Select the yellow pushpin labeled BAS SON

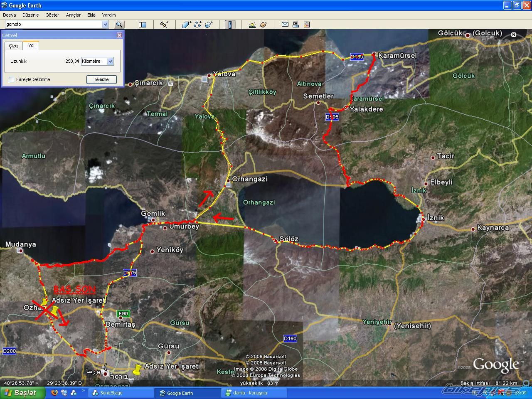[54, 310]
